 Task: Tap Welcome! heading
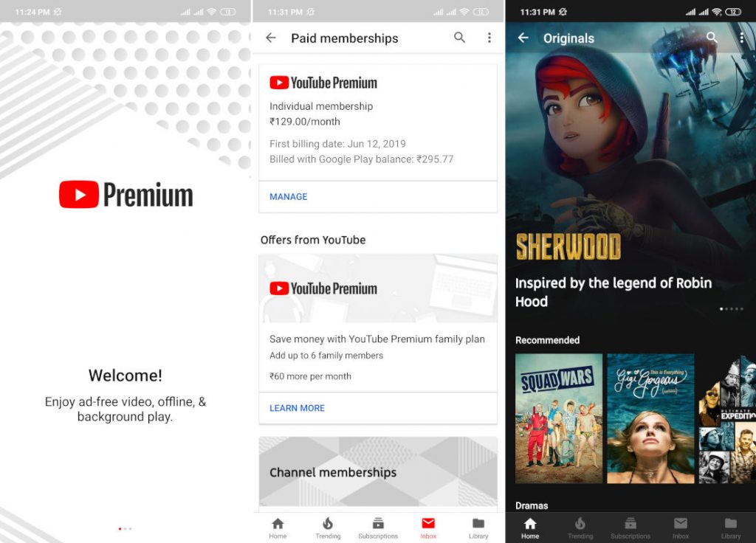pos(126,376)
